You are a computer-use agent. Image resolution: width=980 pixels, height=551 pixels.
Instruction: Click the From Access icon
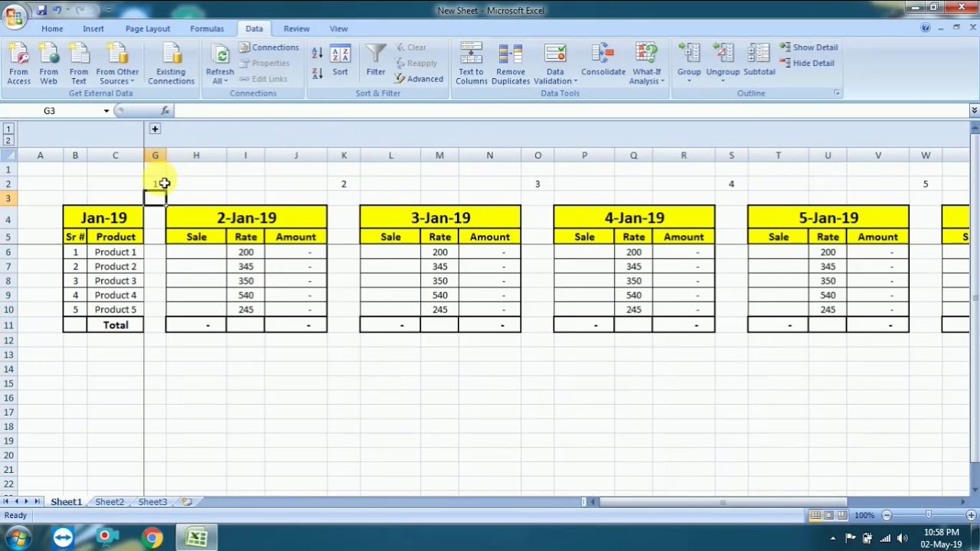18,64
